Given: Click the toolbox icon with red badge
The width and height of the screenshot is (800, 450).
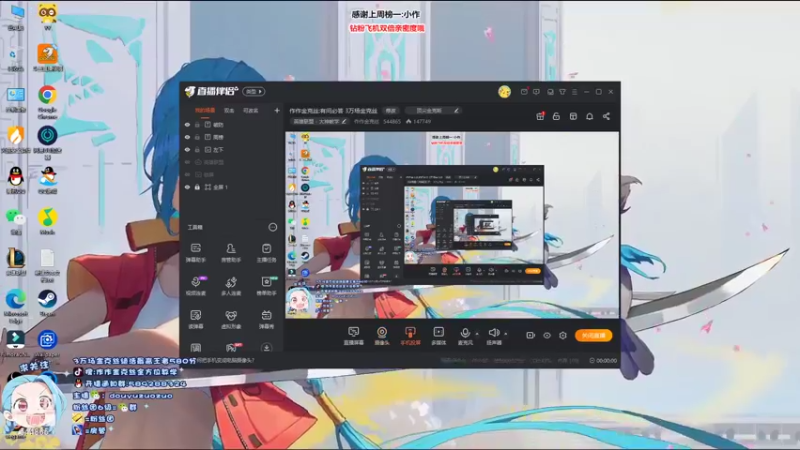Looking at the screenshot, I should tap(231, 348).
